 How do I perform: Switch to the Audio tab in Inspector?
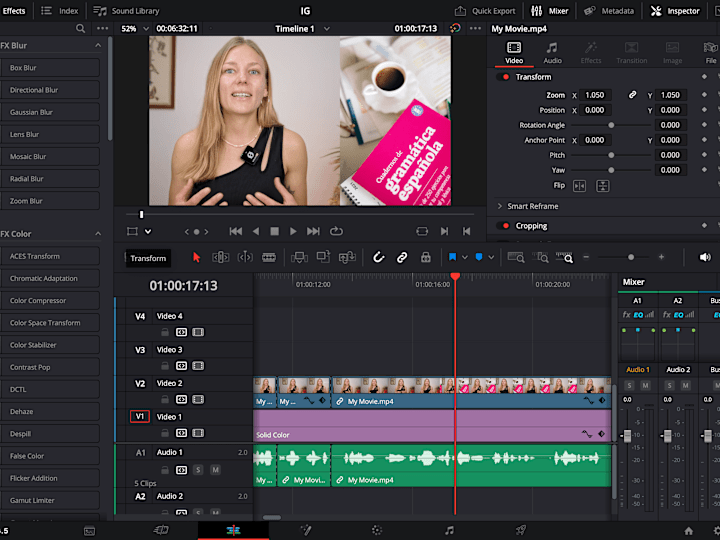click(552, 53)
